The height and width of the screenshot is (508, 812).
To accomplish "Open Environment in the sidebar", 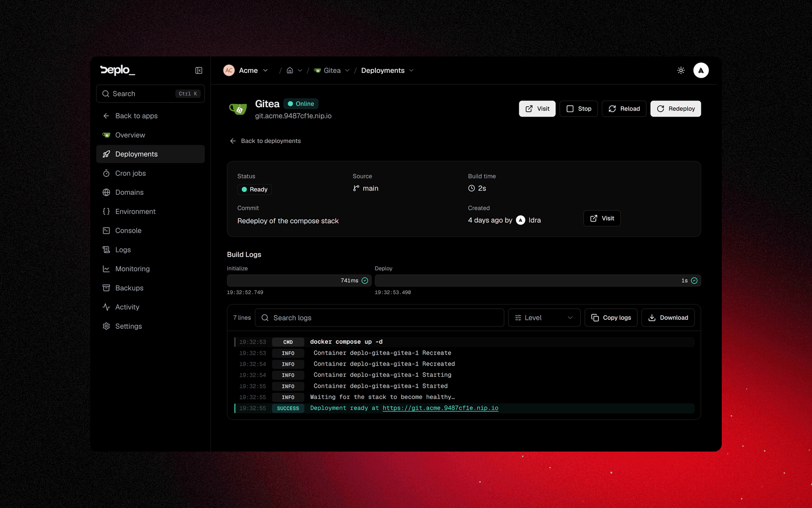I will coord(150,212).
